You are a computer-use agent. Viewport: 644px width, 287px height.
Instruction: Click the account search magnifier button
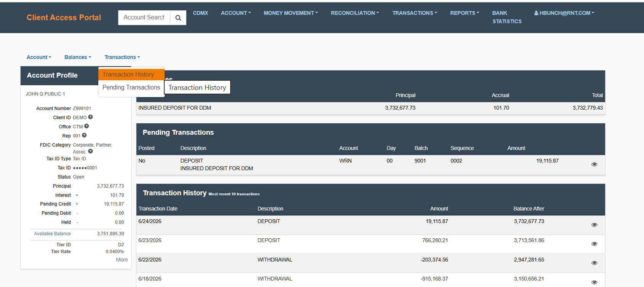(178, 18)
